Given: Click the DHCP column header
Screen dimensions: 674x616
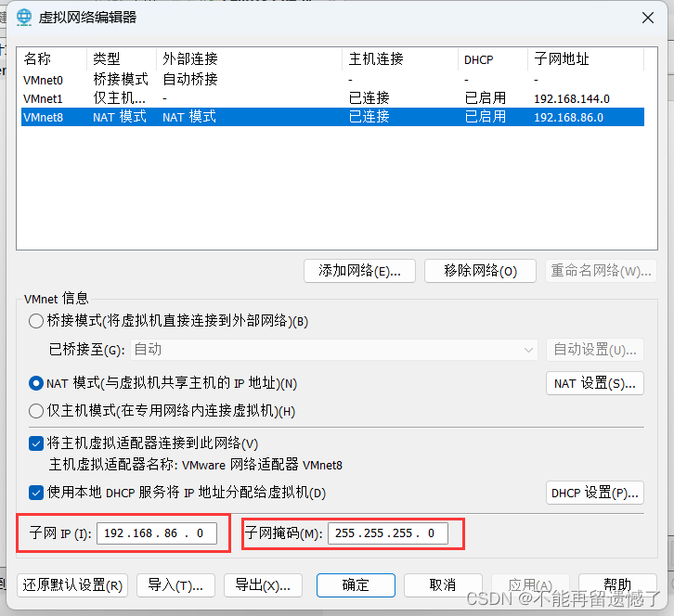Looking at the screenshot, I should click(x=493, y=58).
